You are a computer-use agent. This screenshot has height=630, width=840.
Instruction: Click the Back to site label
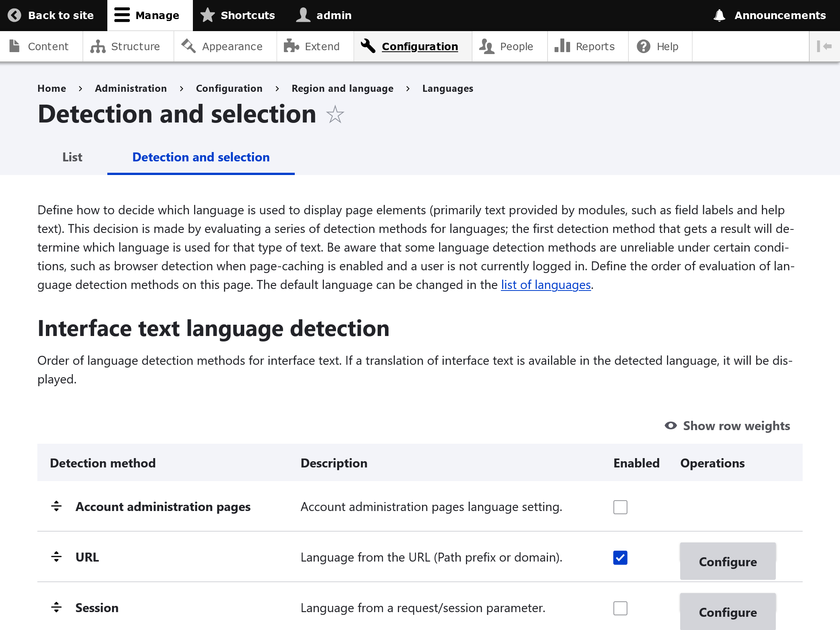click(61, 16)
